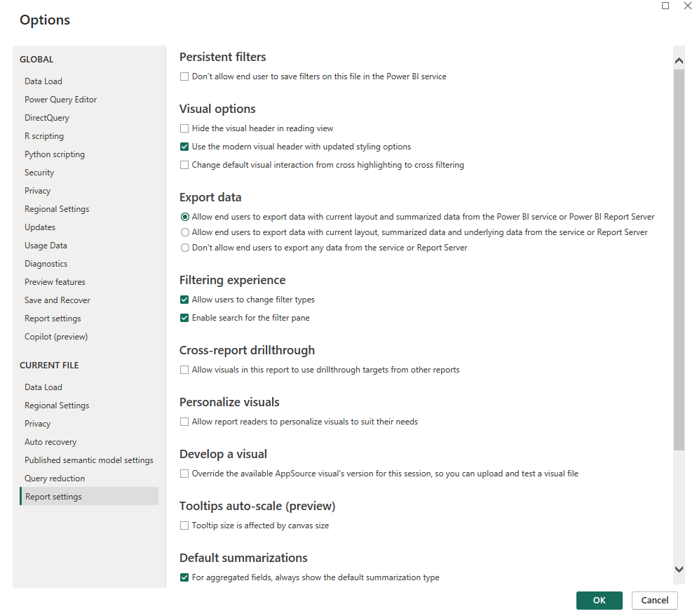Uncheck 'Use the modern visual header' option
The height and width of the screenshot is (616, 697).
[x=184, y=147]
